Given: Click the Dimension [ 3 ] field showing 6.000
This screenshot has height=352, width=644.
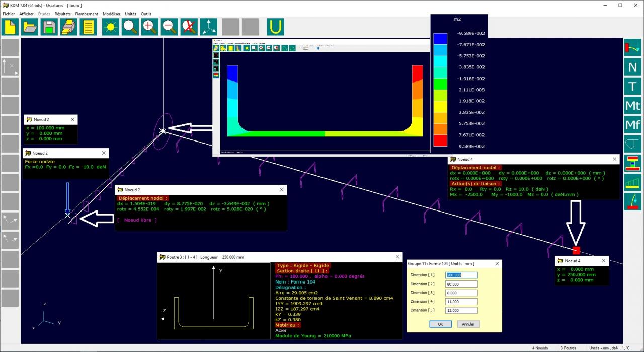Looking at the screenshot, I should click(461, 293).
